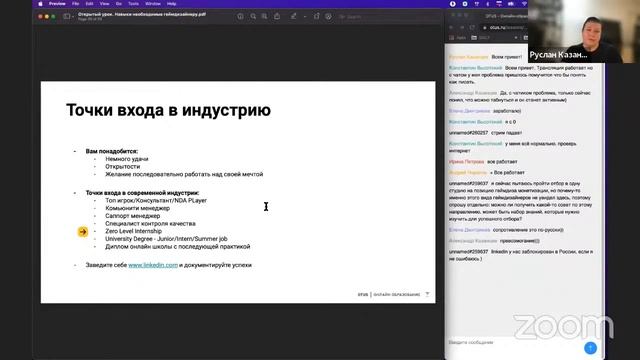Focus the Preview Search field
The height and width of the screenshot is (360, 640).
tap(388, 17)
